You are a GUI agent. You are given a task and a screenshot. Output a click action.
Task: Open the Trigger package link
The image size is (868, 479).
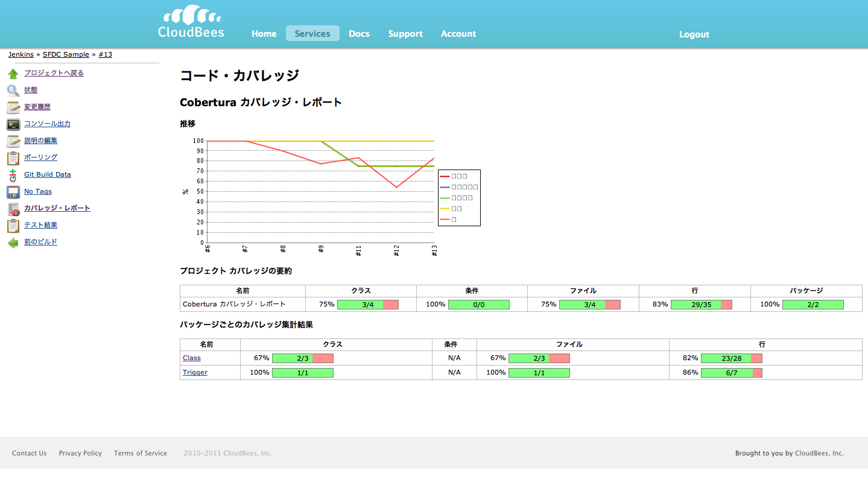click(195, 372)
